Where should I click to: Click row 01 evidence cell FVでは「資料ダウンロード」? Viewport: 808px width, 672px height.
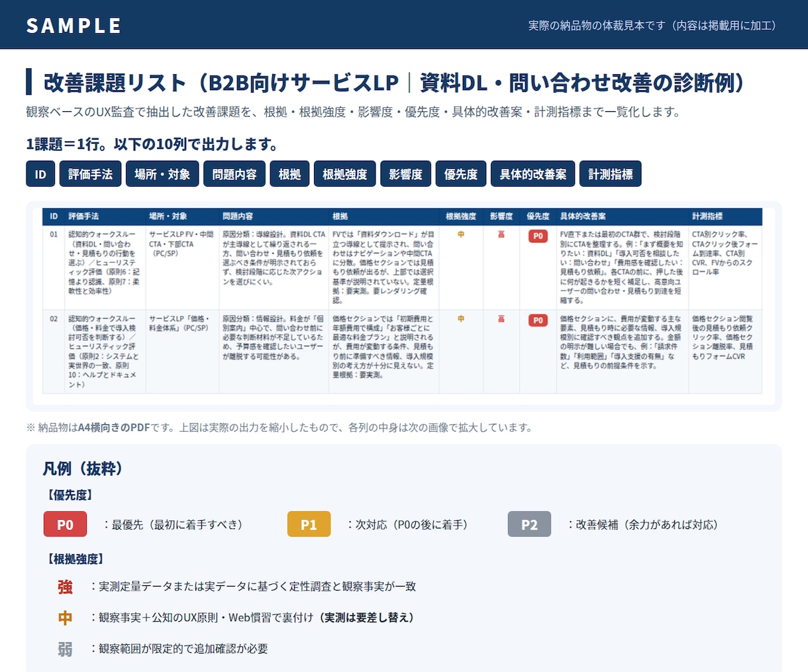pyautogui.click(x=383, y=267)
